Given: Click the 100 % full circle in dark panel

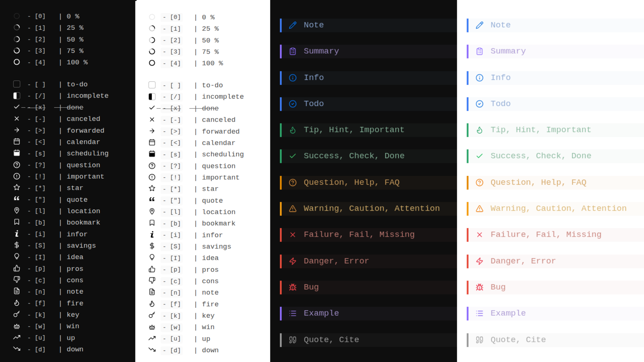Looking at the screenshot, I should pyautogui.click(x=17, y=62).
